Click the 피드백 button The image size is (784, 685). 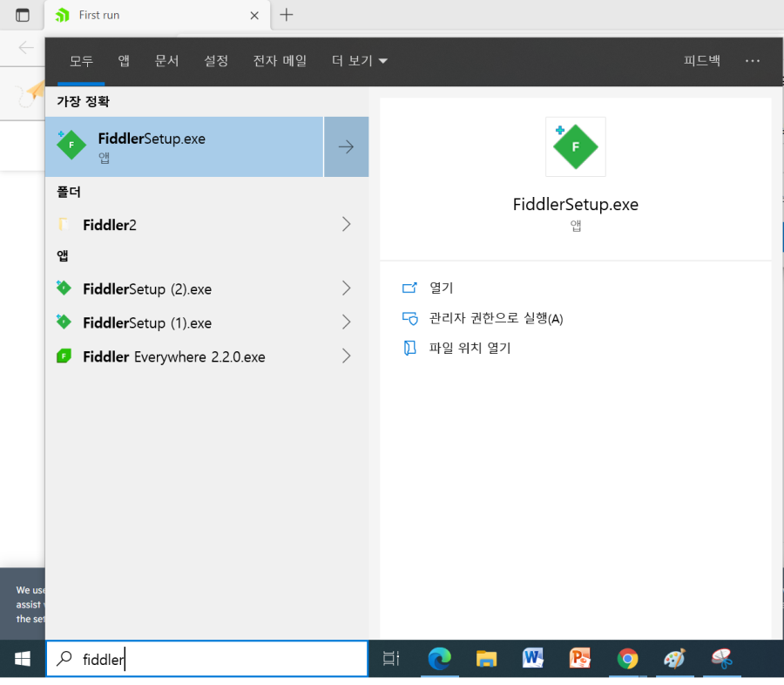click(x=701, y=60)
